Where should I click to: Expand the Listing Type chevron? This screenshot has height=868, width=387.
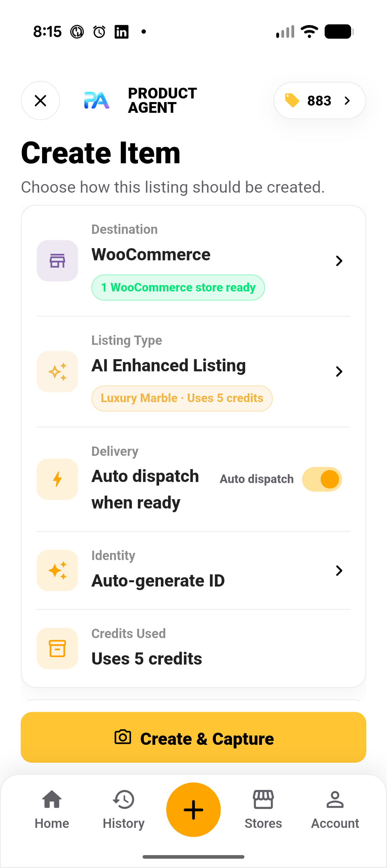pyautogui.click(x=339, y=372)
